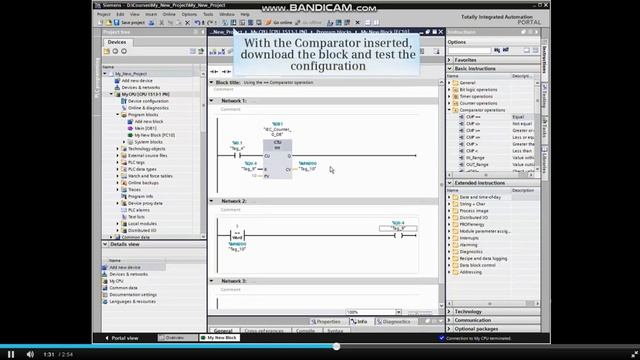Viewport: 640px width, 360px height.
Task: Select the normally open contact in Network 1
Action: click(237, 156)
